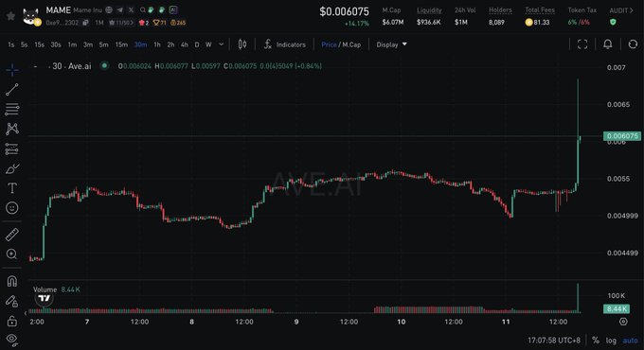Open the Display dropdown
Screen dimensions: 644x350
pyautogui.click(x=391, y=44)
